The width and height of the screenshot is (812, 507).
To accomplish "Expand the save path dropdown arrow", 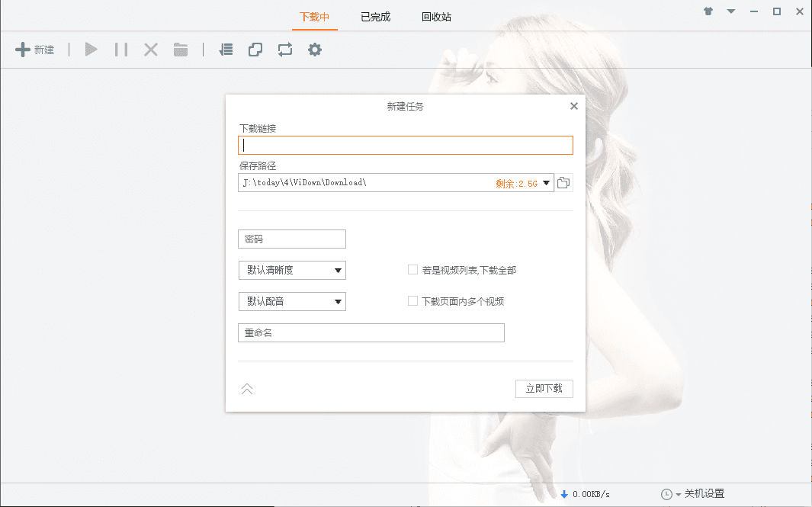I will coord(548,182).
